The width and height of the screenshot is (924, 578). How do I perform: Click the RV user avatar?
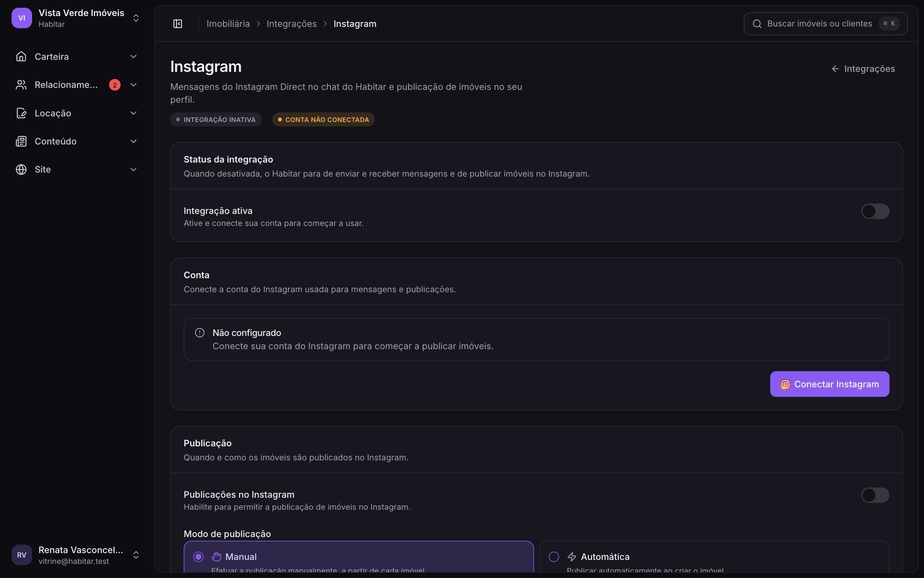click(22, 555)
